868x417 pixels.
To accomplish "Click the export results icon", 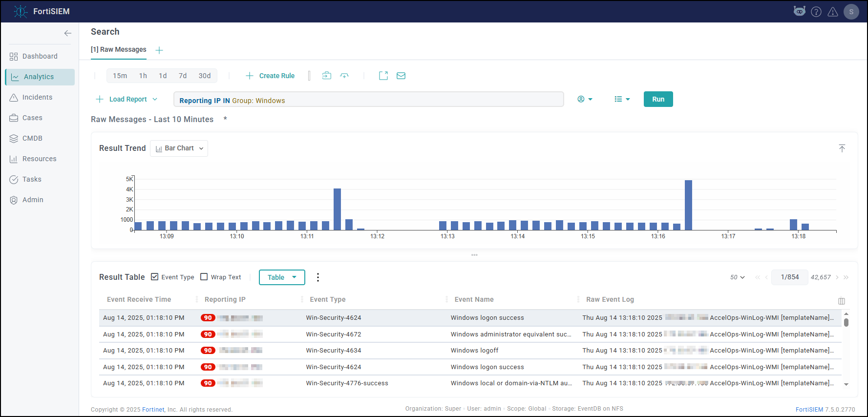I will point(383,76).
